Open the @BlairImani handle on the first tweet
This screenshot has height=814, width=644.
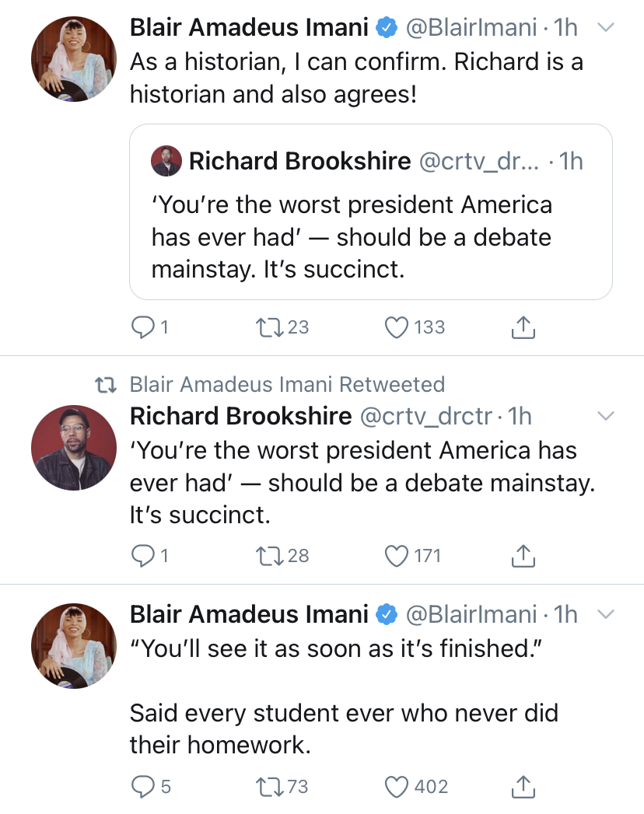[471, 27]
